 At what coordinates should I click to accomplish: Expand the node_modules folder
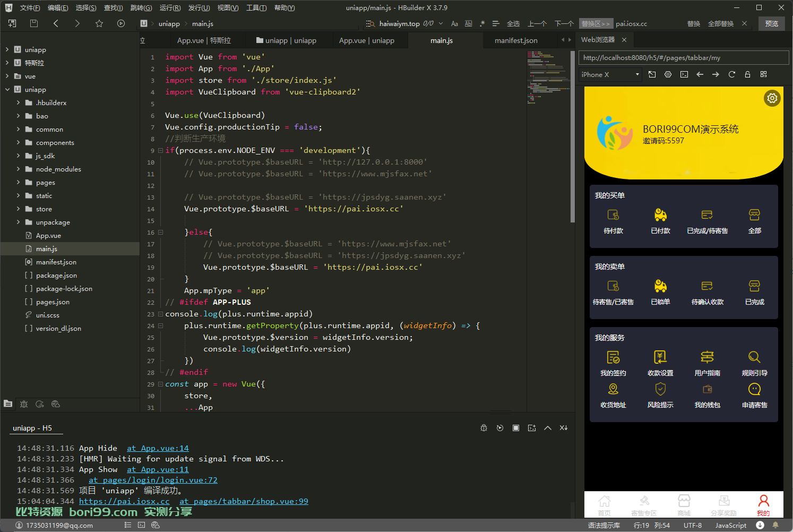(x=18, y=169)
